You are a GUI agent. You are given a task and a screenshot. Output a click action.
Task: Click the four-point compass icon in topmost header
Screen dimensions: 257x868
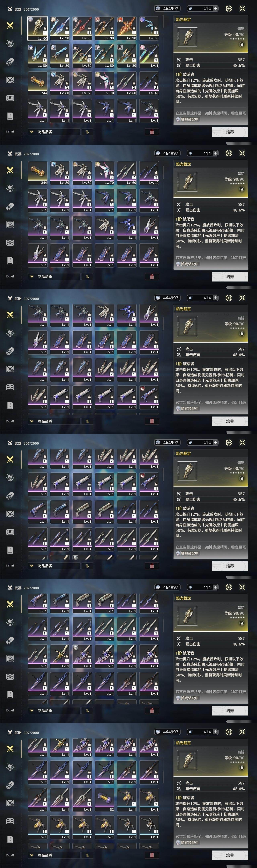tap(229, 8)
